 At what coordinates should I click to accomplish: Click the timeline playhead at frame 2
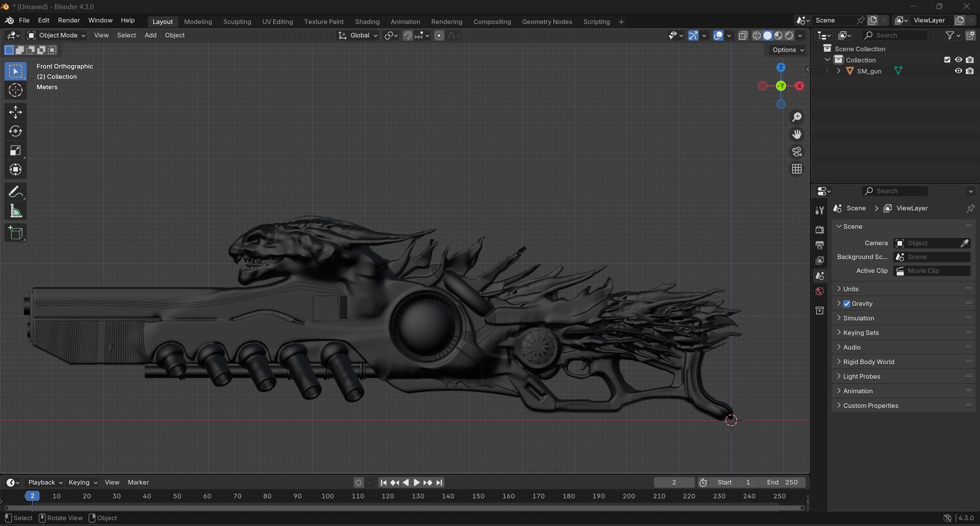point(32,496)
